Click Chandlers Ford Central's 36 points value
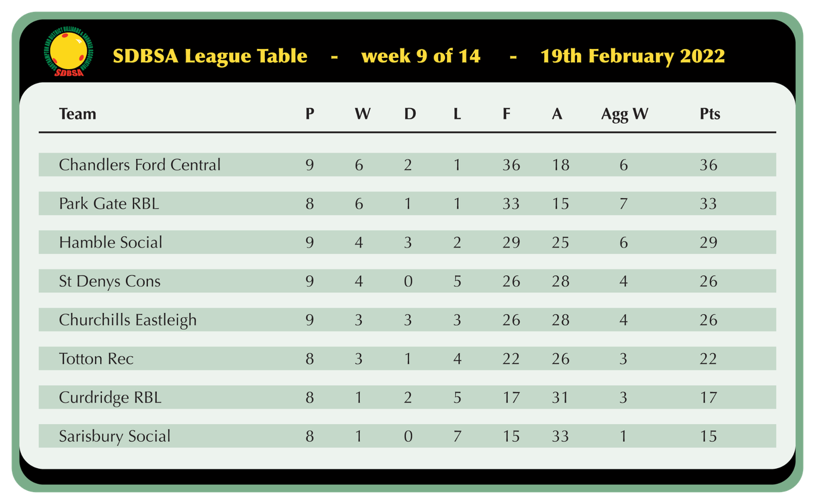This screenshot has height=504, width=815. pos(708,165)
